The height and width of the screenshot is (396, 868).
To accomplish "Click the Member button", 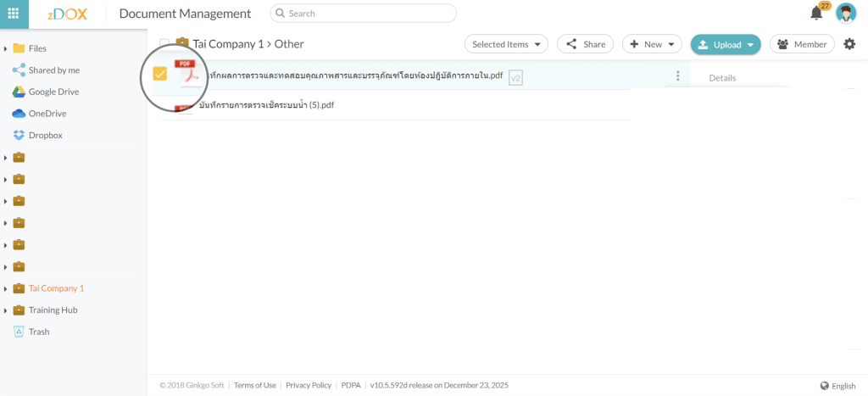I will 802,44.
